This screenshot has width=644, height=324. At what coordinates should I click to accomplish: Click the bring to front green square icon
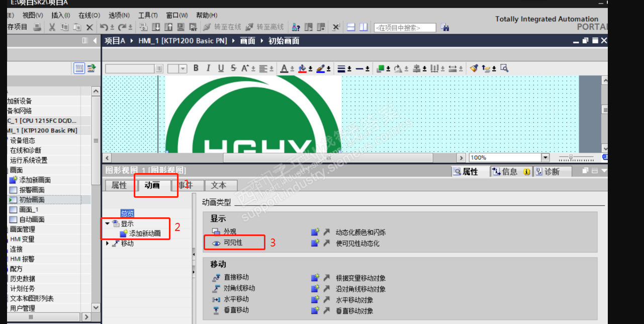coord(381,68)
